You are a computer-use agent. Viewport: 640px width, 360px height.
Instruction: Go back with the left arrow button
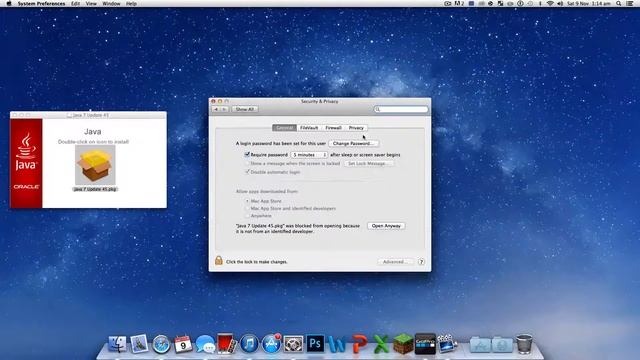click(x=216, y=109)
